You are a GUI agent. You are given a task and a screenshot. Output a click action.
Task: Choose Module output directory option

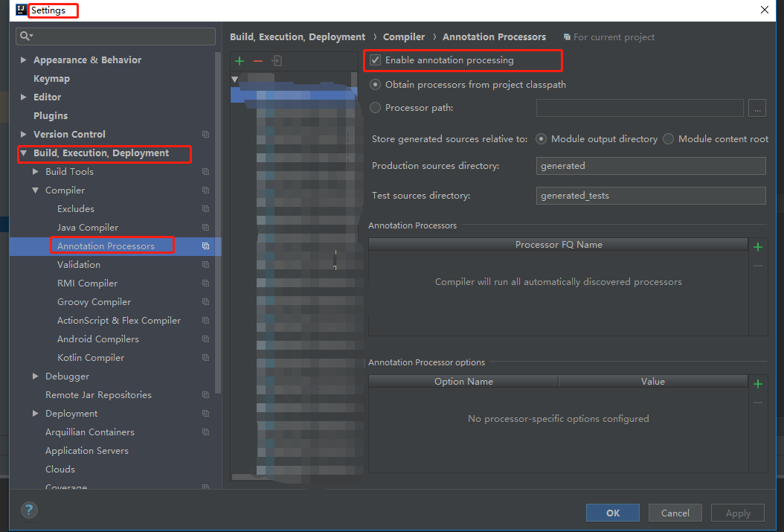pos(541,139)
